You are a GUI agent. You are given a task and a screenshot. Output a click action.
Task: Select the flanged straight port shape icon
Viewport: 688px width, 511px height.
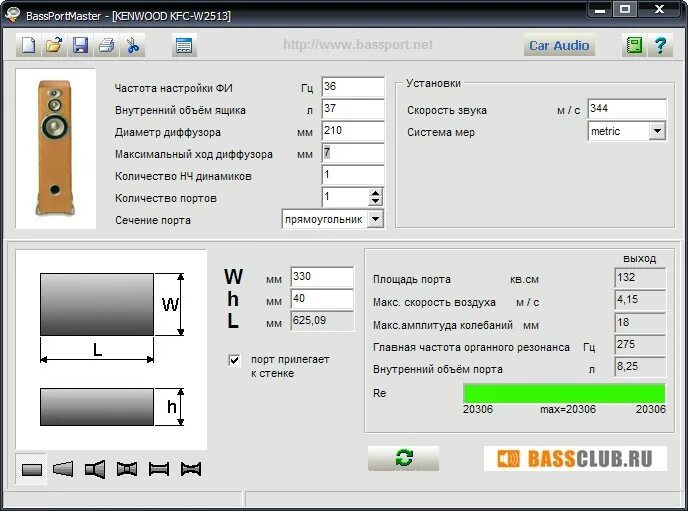pos(159,469)
